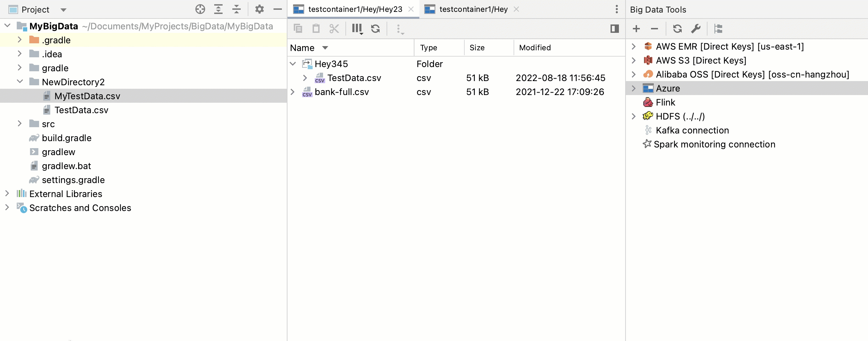Open Big Data Tools settings with the wrench icon
This screenshot has height=341, width=868.
point(696,28)
